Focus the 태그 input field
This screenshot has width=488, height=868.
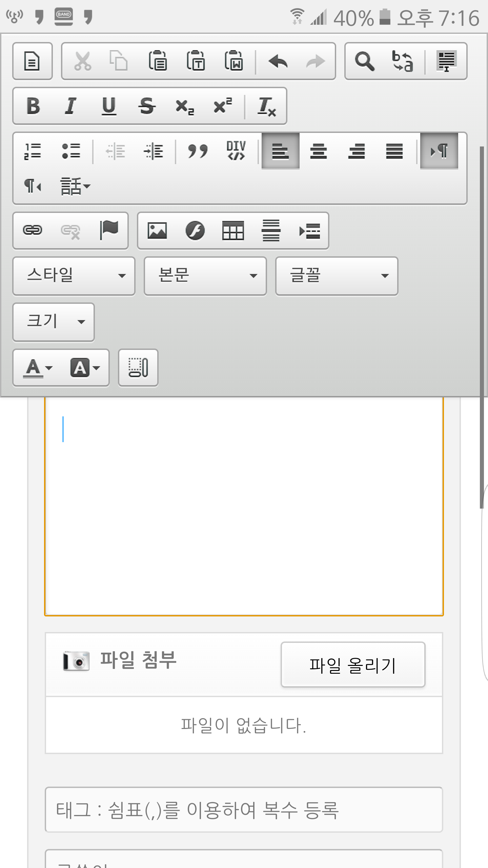pos(244,810)
